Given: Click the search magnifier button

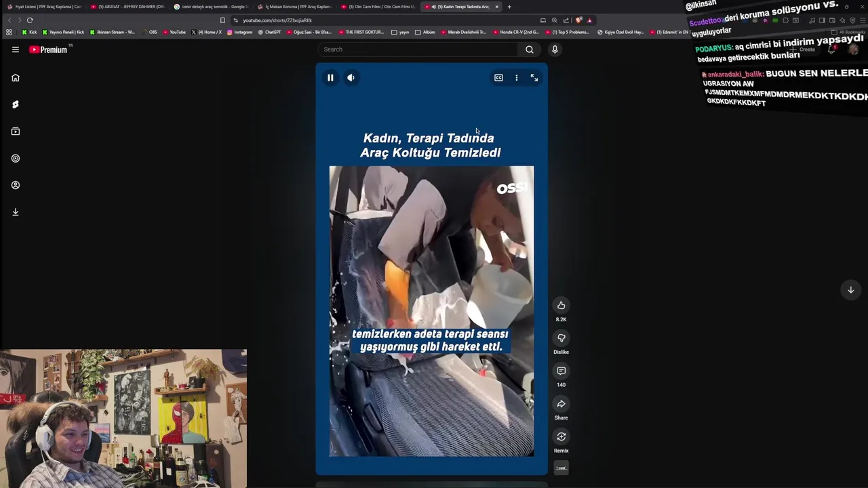Looking at the screenshot, I should (530, 49).
